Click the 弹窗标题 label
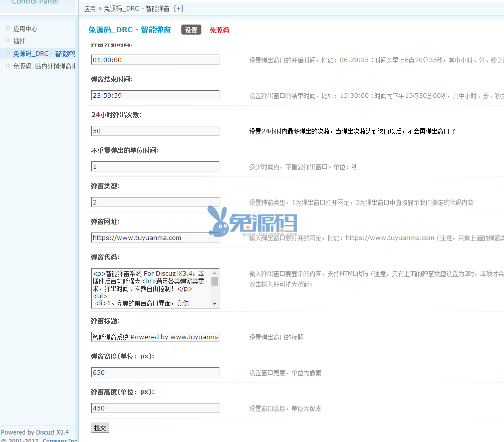Image resolution: width=504 pixels, height=442 pixels. click(x=105, y=321)
